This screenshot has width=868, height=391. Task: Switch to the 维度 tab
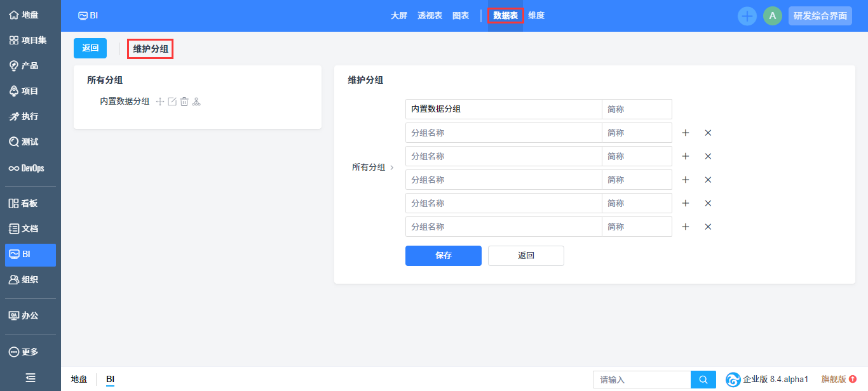[x=536, y=16]
